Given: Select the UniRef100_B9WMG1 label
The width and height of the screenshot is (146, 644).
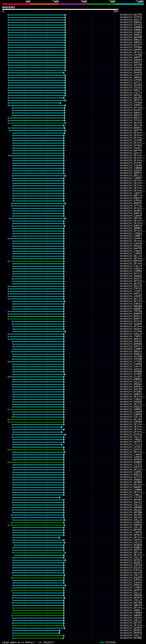Looking at the screenshot, I should pyautogui.click(x=131, y=379).
